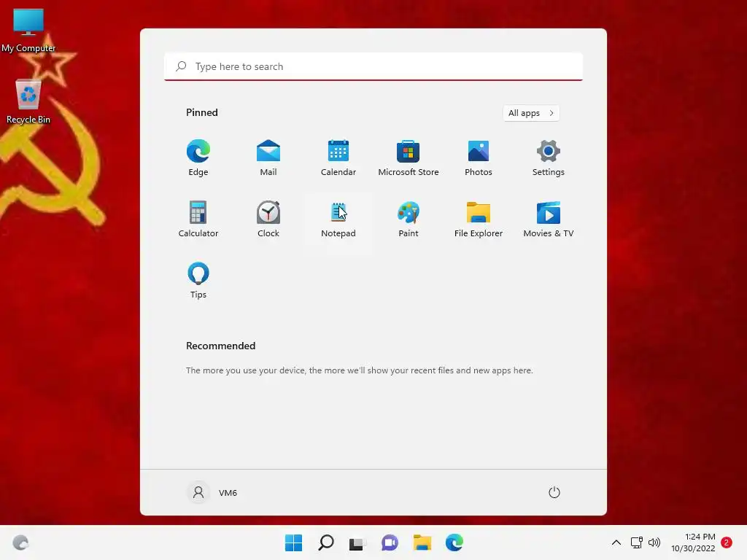Image resolution: width=747 pixels, height=560 pixels.
Task: Click the Windows Start button on taskbar
Action: coord(293,542)
